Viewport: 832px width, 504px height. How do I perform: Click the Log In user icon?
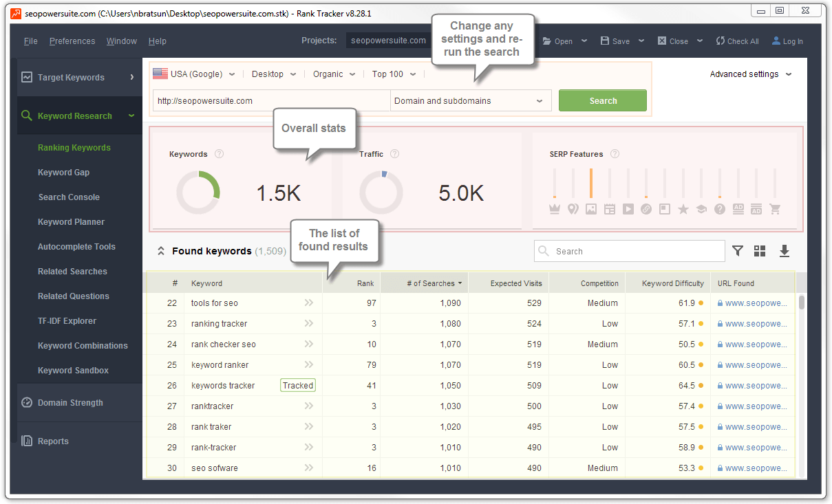776,41
